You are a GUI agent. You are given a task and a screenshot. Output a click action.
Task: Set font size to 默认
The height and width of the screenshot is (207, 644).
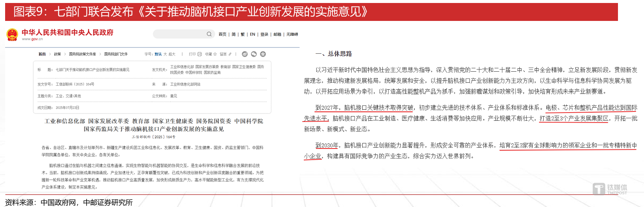158,54
